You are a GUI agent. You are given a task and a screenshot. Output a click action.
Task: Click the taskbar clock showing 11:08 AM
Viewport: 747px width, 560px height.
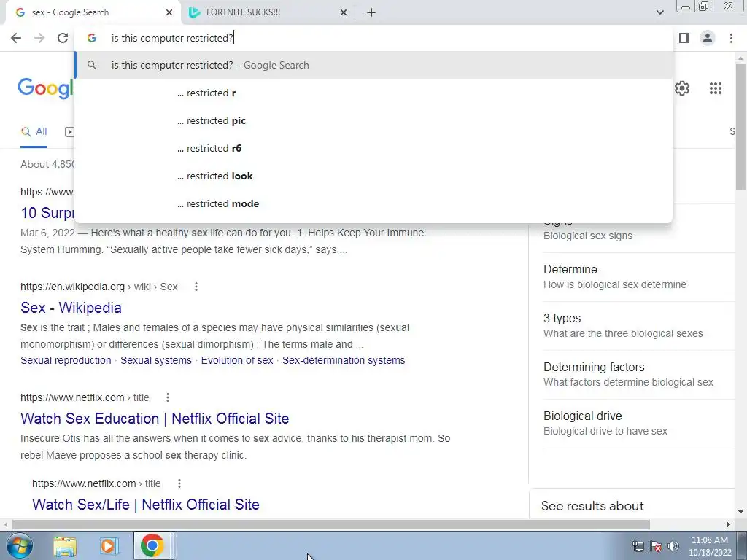point(710,546)
